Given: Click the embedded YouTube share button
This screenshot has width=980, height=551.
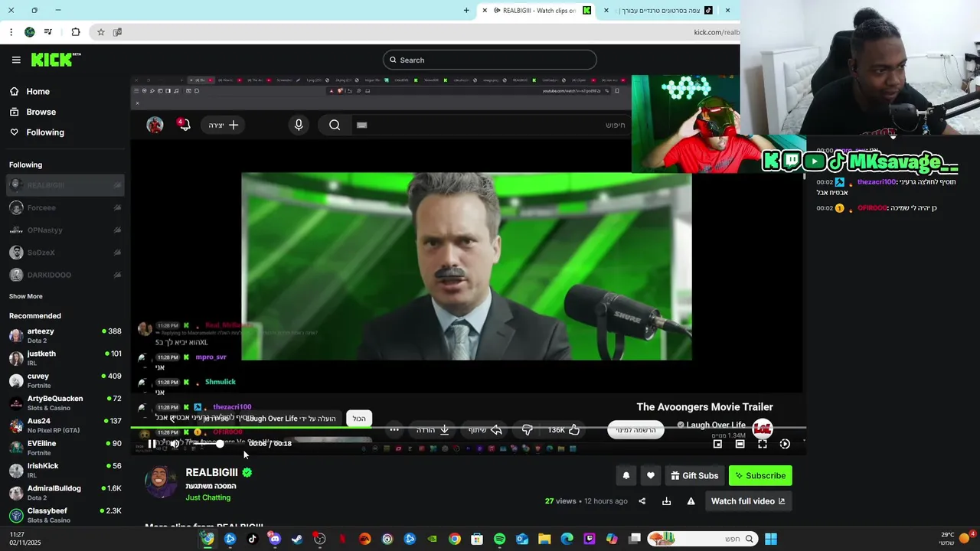Looking at the screenshot, I should tap(485, 430).
